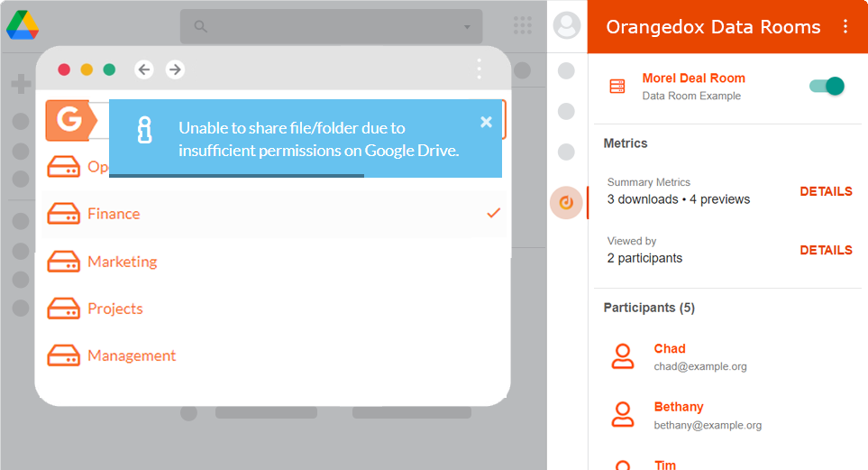
Task: Click the chad@example.org email
Action: 700,366
